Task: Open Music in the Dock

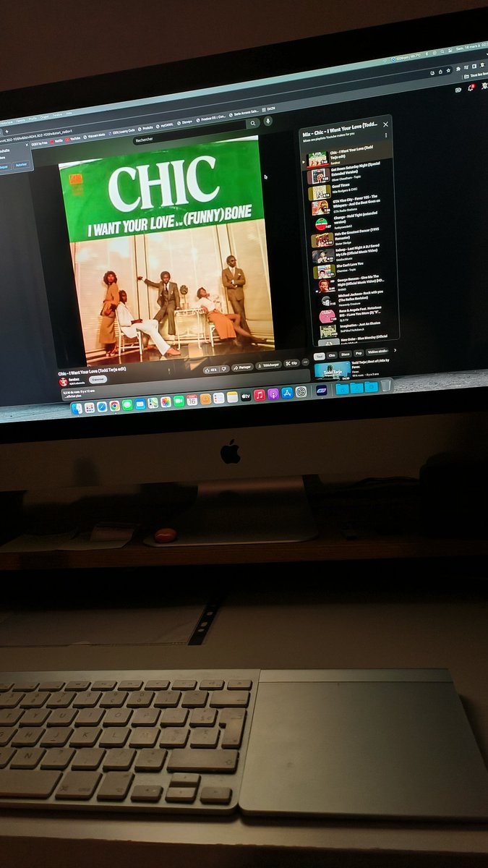Action: pos(260,396)
